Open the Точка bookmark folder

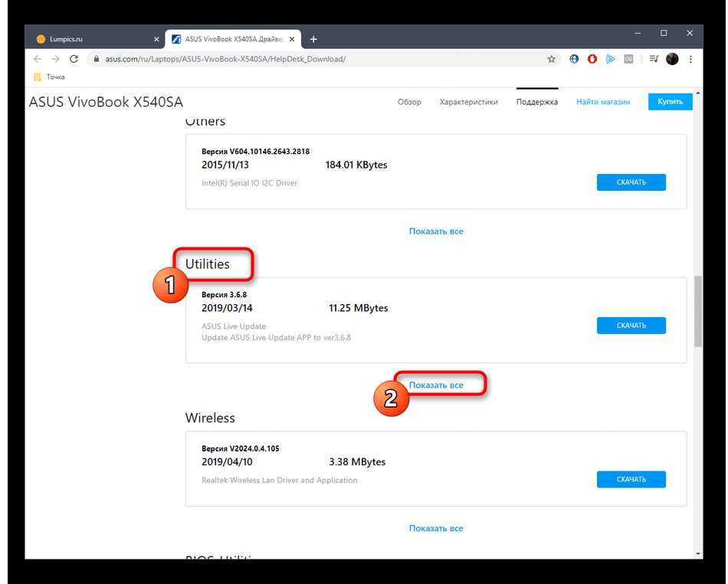pos(50,77)
